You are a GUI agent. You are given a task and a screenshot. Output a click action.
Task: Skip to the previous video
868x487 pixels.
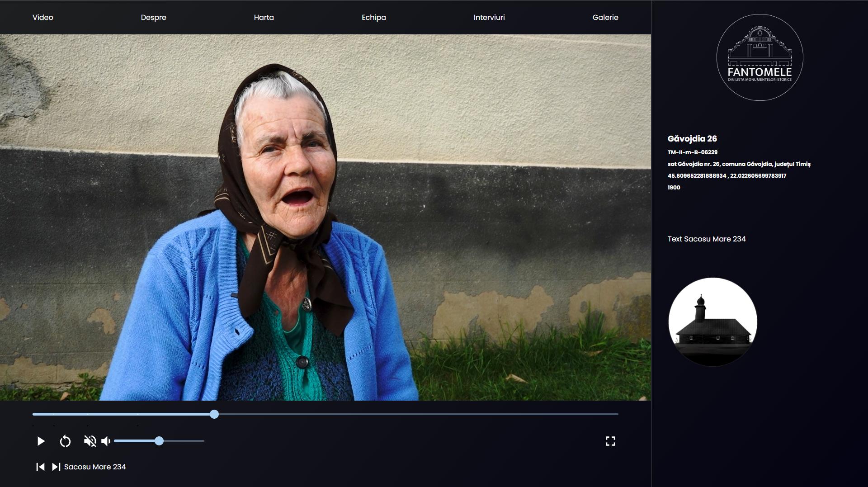tap(40, 467)
